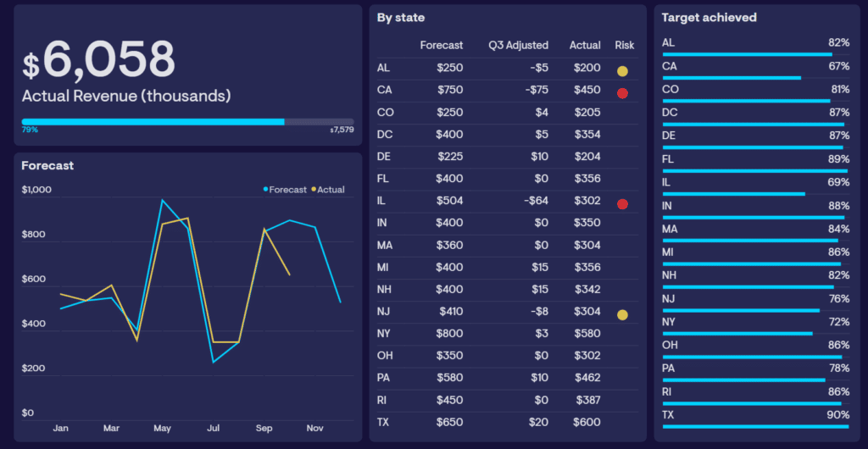Click the Target achieved panel title
This screenshot has width=868, height=449.
[709, 18]
